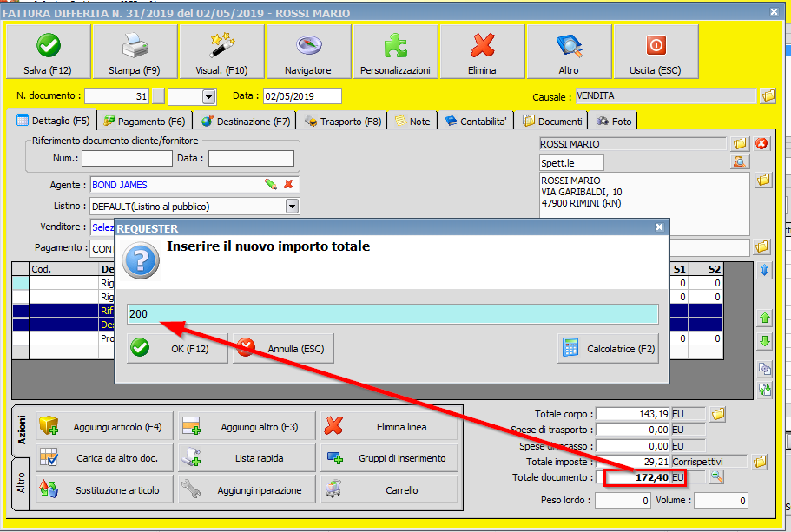Screen dimensions: 791x532
Task: Clear customer with red X icon
Action: click(x=761, y=144)
